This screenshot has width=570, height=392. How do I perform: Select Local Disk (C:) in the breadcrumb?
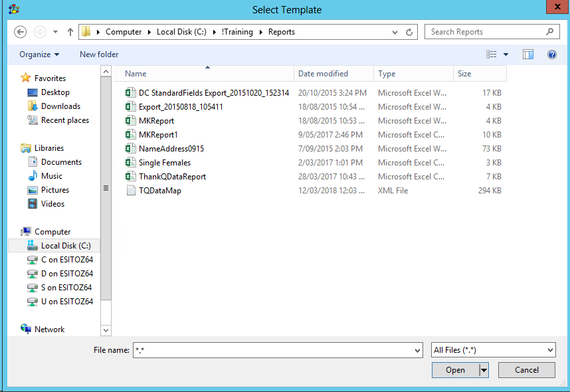[x=181, y=32]
